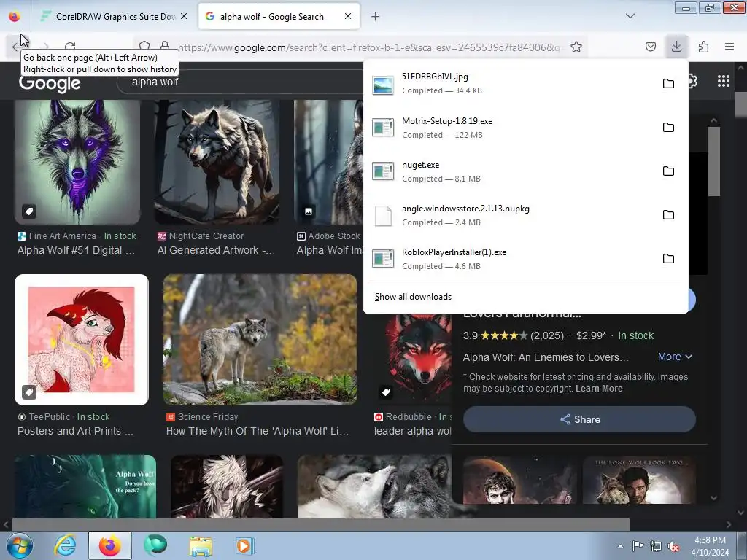
Task: Show nuget.exe in its containing folder
Action: [668, 171]
